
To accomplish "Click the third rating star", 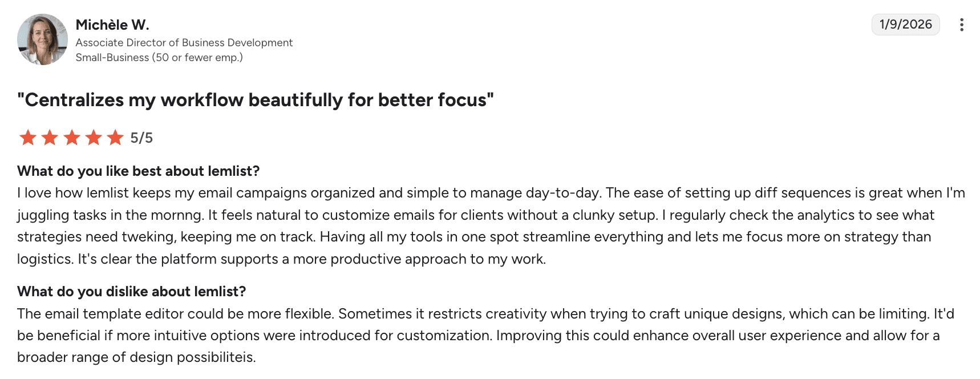I will click(x=72, y=138).
